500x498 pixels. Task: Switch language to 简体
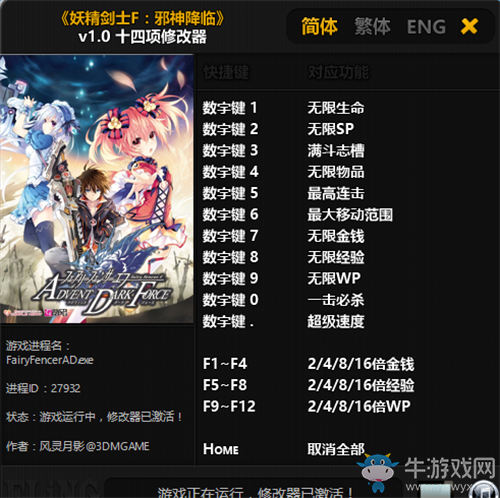coord(319,26)
